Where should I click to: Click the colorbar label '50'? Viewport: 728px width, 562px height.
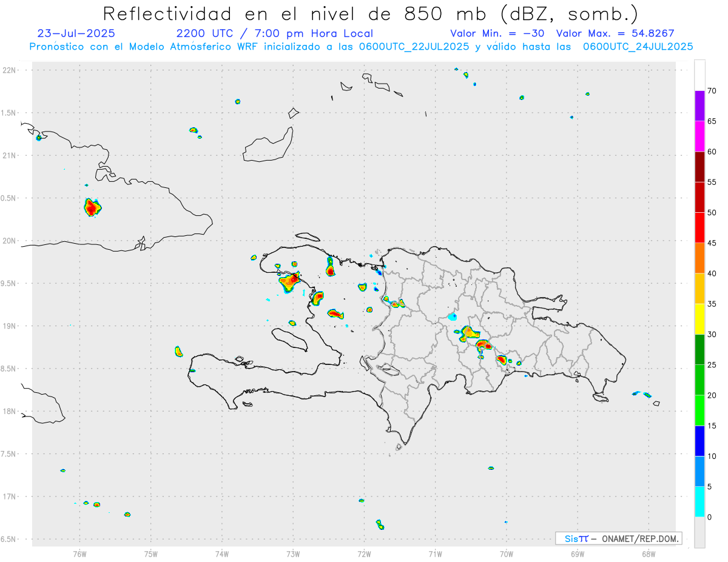coord(712,213)
